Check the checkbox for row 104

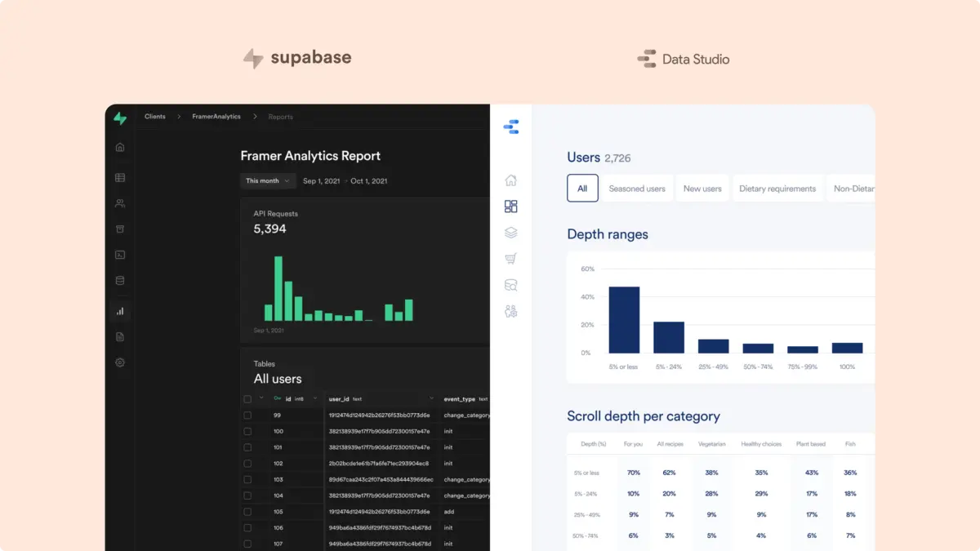(247, 495)
